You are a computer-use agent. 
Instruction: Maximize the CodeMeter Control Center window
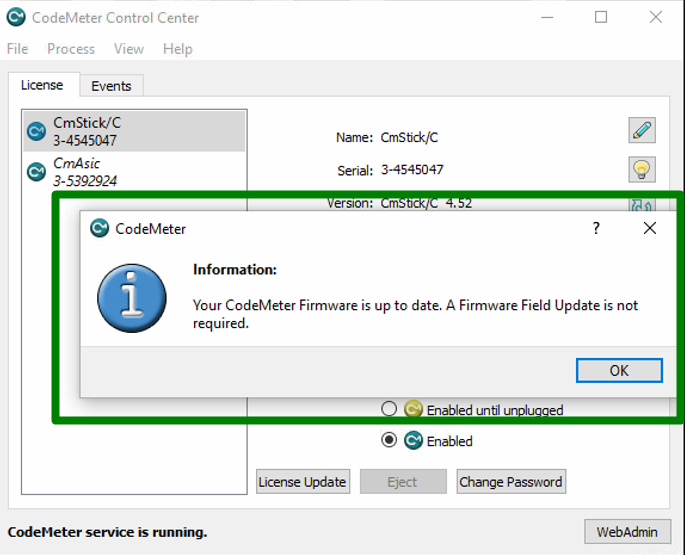[601, 17]
